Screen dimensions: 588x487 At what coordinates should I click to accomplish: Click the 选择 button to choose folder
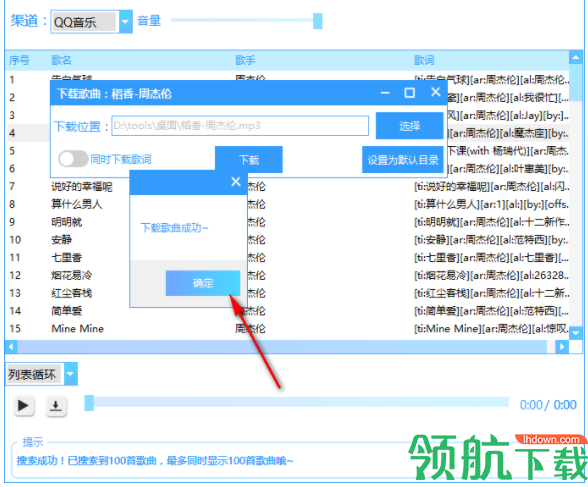(x=410, y=126)
